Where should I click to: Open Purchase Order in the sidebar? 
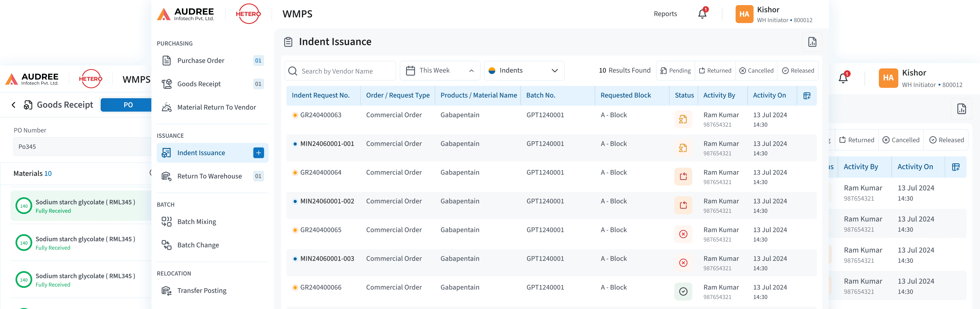201,61
